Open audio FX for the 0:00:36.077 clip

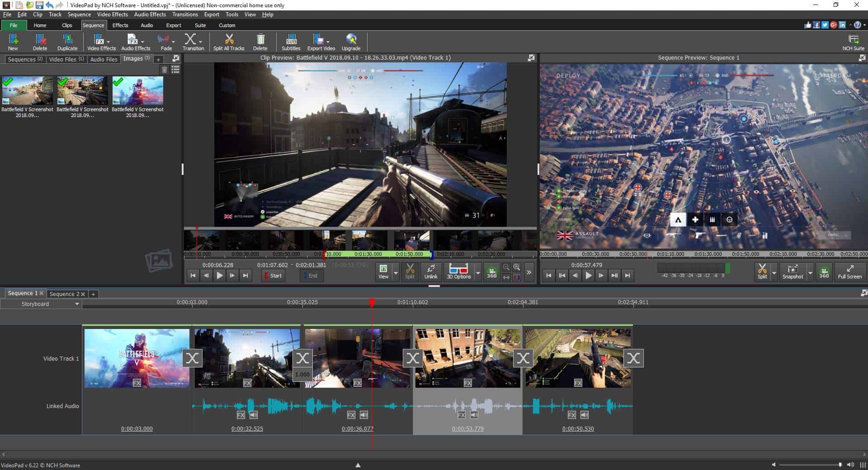(x=351, y=415)
